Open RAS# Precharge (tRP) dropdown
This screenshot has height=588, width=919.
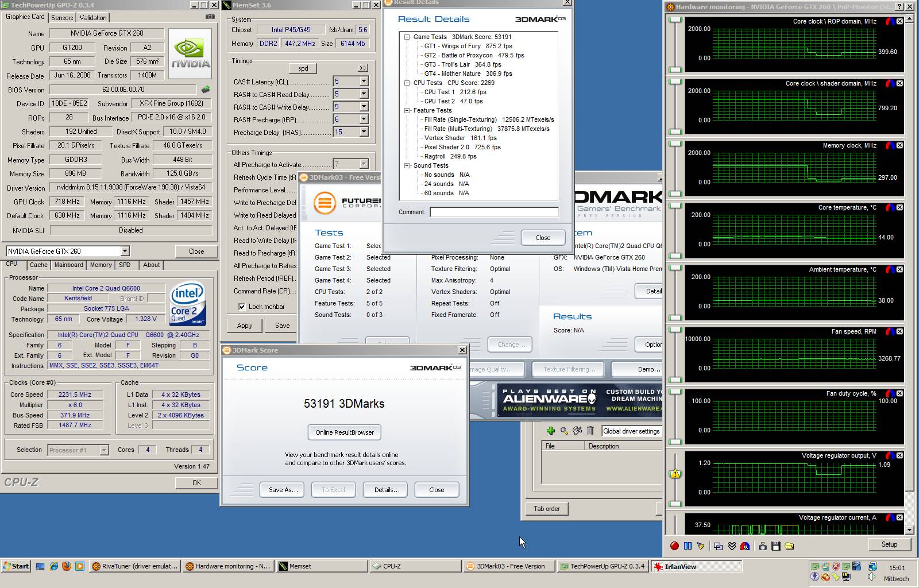point(364,119)
